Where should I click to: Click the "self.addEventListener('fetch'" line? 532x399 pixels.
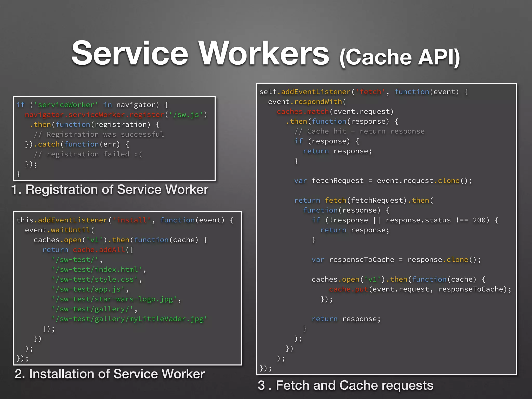364,92
